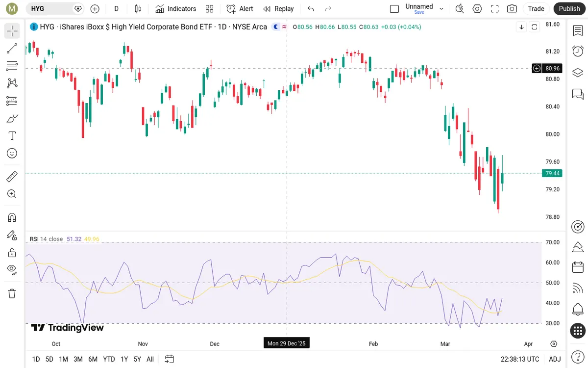Open the chats speech bubbles panel

[578, 94]
